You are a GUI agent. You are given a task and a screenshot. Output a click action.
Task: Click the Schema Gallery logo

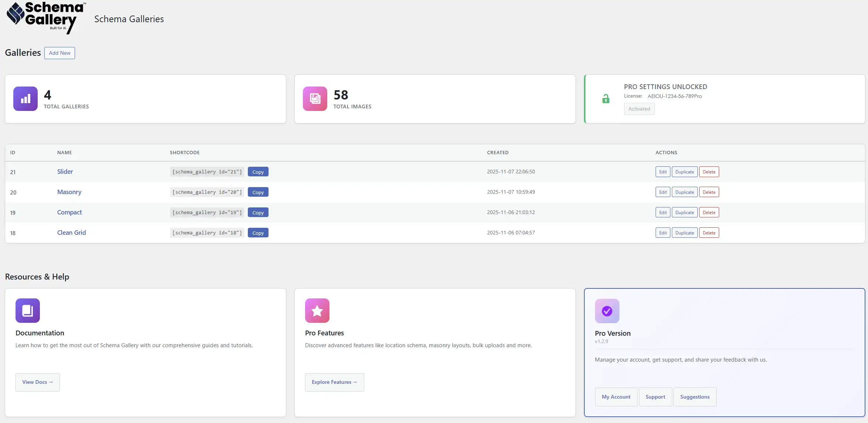44,17
